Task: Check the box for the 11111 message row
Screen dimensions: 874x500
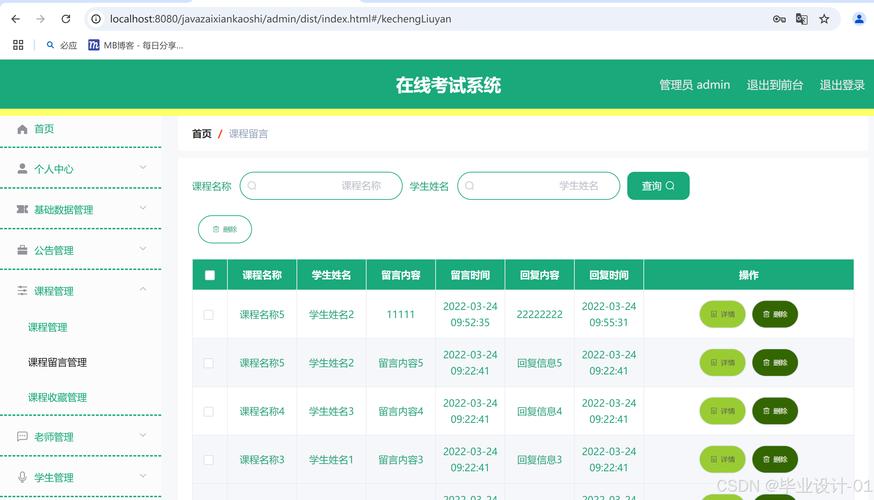Action: [209, 314]
